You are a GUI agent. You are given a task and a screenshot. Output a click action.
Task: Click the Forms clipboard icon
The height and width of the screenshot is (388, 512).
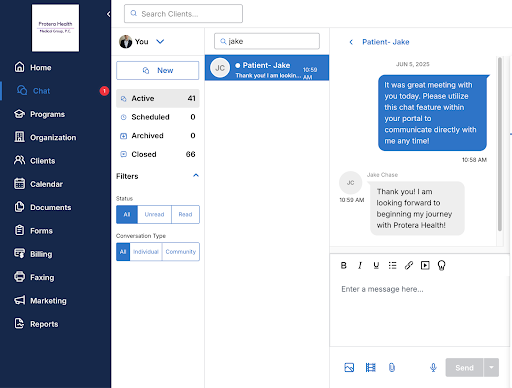[19, 230]
